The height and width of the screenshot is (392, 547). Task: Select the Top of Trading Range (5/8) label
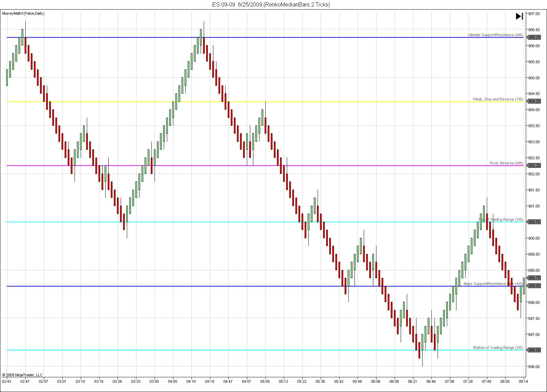(x=501, y=219)
